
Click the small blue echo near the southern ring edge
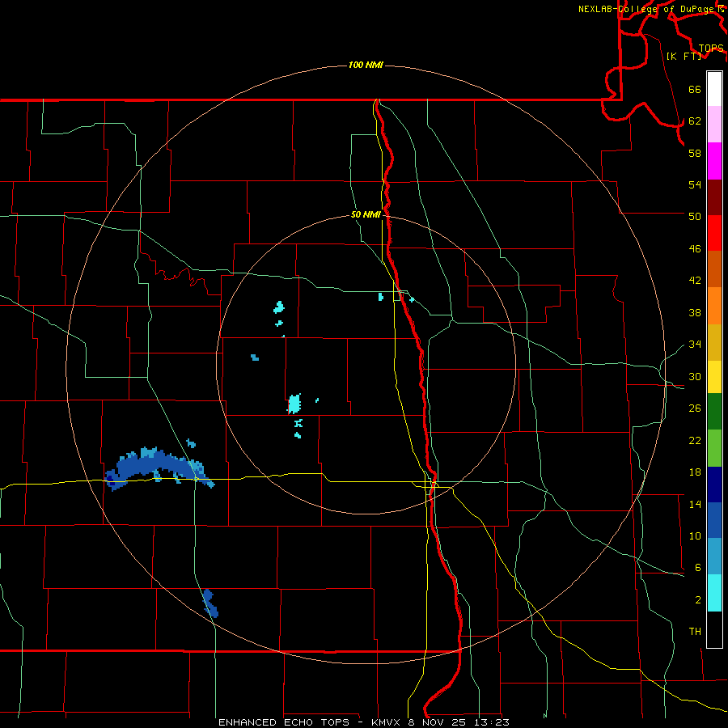pyautogui.click(x=210, y=603)
